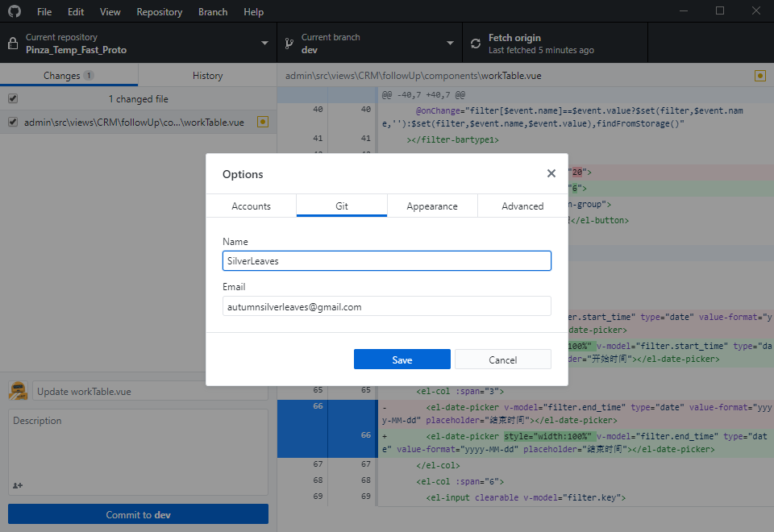This screenshot has width=774, height=532.
Task: Click the GitHub Desktop logo icon
Action: point(14,11)
